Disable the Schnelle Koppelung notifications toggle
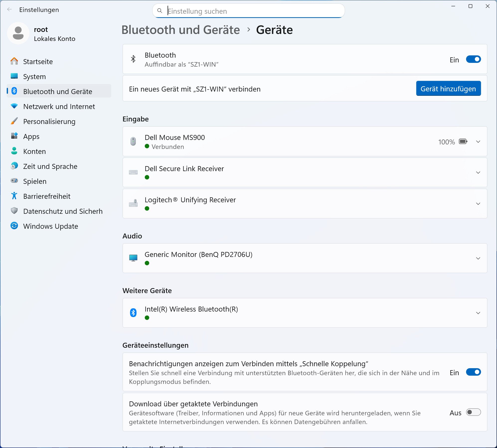This screenshot has height=448, width=497. pyautogui.click(x=473, y=372)
